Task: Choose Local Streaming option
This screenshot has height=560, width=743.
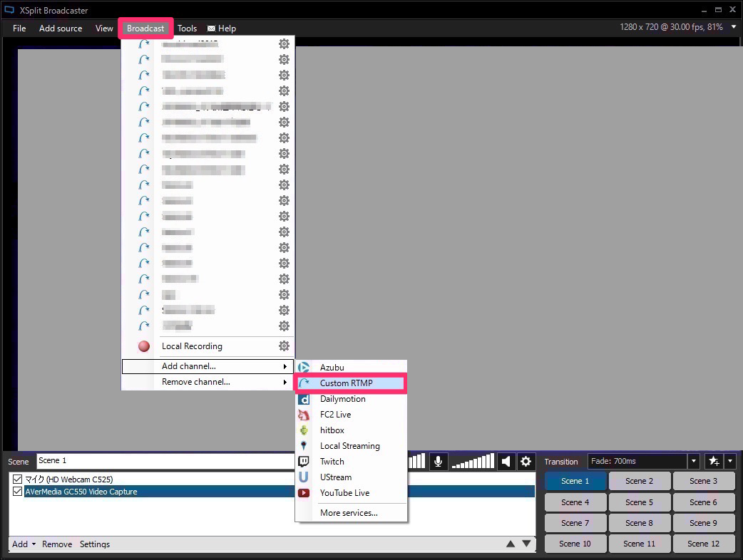Action: [351, 446]
